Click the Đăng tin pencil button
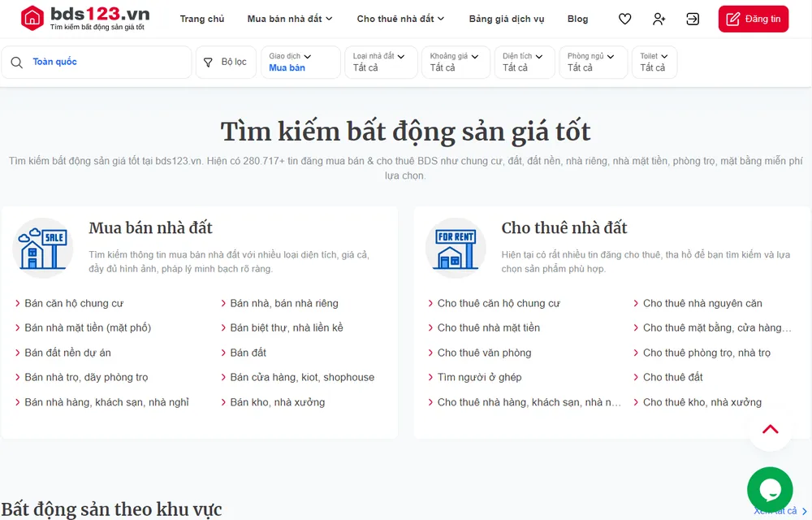 753,18
